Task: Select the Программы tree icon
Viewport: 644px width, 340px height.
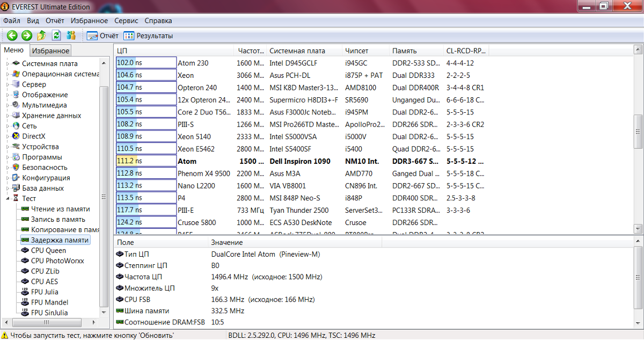Action: [x=16, y=157]
